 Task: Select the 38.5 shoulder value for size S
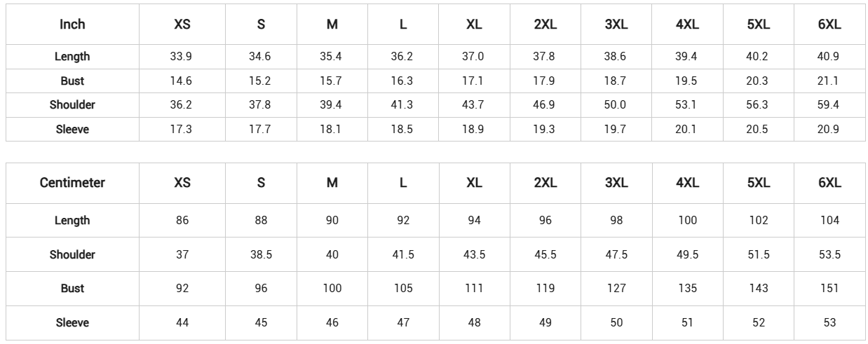pyautogui.click(x=261, y=254)
